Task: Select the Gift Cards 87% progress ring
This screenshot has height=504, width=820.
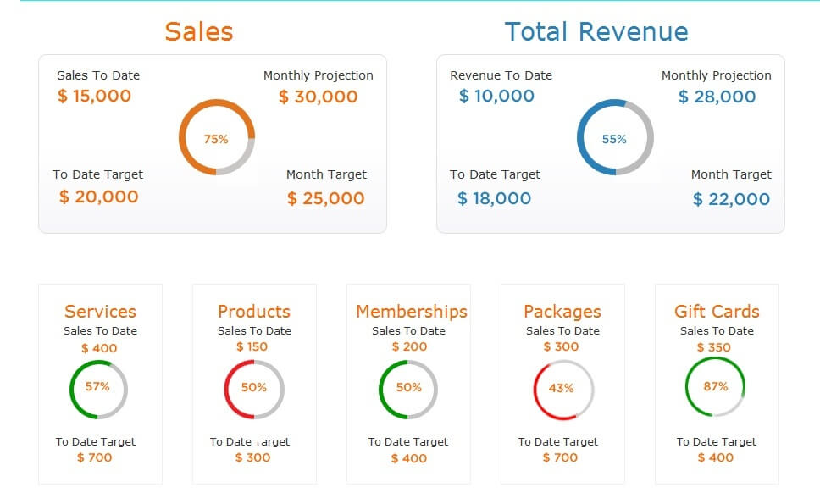Action: [716, 386]
